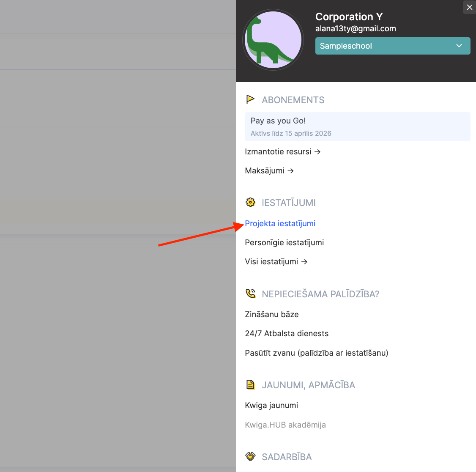Click the IESTATĪJUMI section heading

pyautogui.click(x=289, y=203)
